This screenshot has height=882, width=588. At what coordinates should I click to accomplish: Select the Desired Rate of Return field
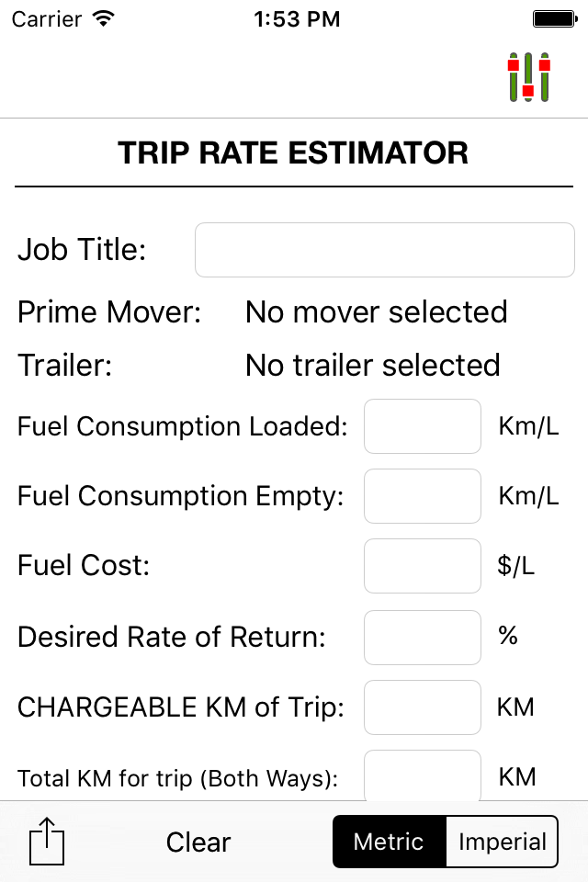point(423,638)
